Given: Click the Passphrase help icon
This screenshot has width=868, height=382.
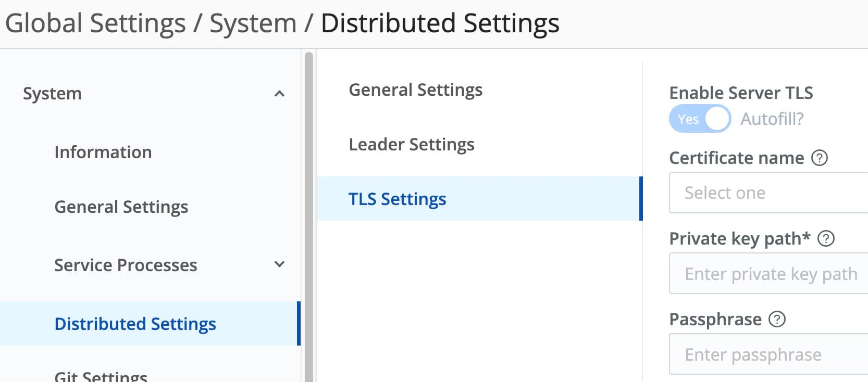Looking at the screenshot, I should [x=777, y=319].
